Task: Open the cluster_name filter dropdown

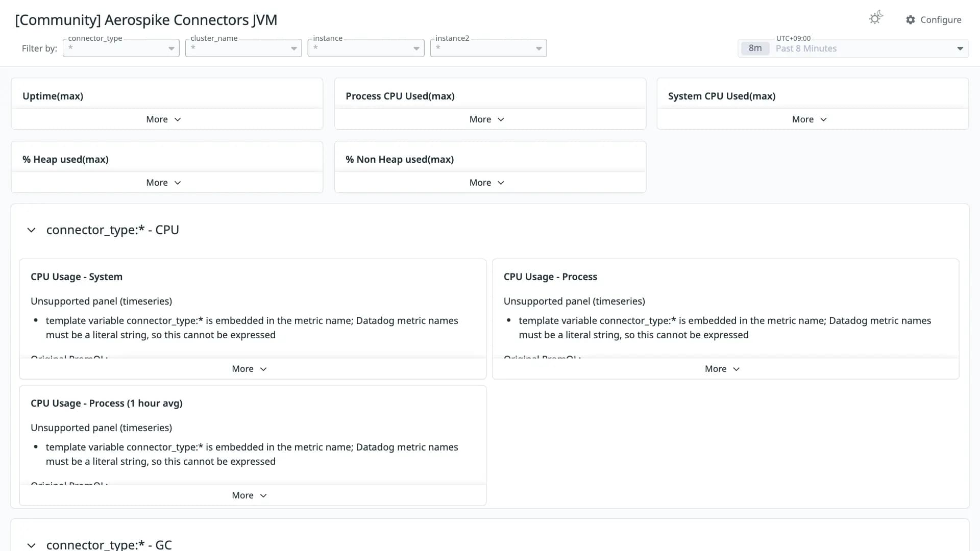Action: pyautogui.click(x=243, y=48)
